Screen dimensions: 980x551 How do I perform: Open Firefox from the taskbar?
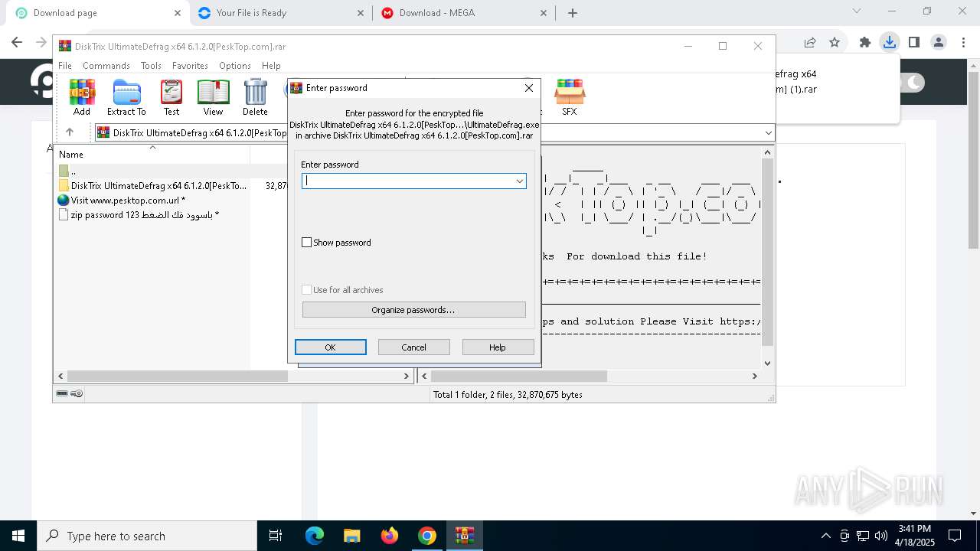[390, 536]
